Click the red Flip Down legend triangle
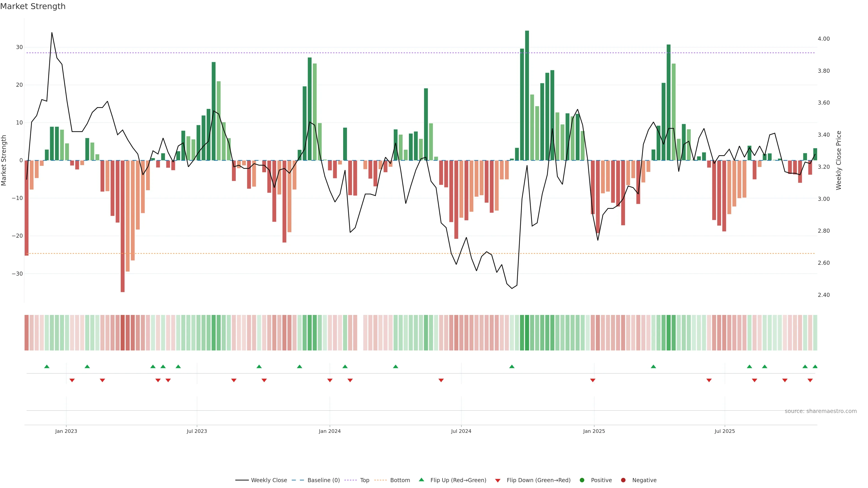Viewport: 868px width, 488px height. 498,481
